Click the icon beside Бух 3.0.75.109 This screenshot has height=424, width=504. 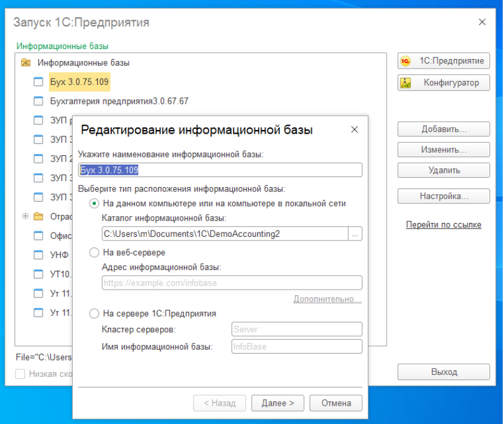pyautogui.click(x=38, y=82)
